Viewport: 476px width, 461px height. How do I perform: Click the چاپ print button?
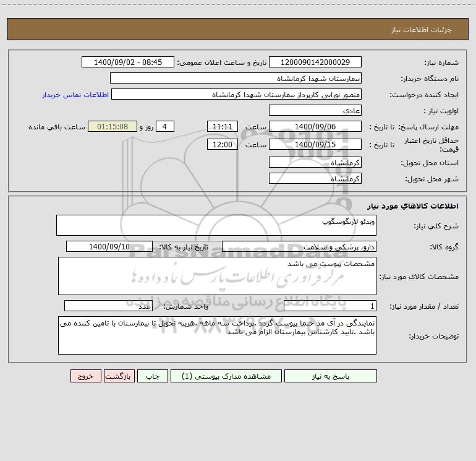click(153, 376)
